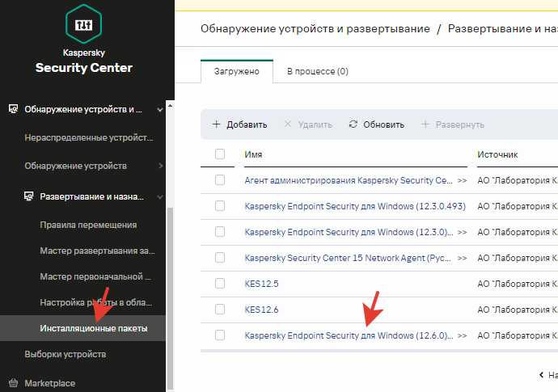Open Нераспределенные устройства in the sidebar
Viewport: 558px width, 392px height.
(89, 137)
